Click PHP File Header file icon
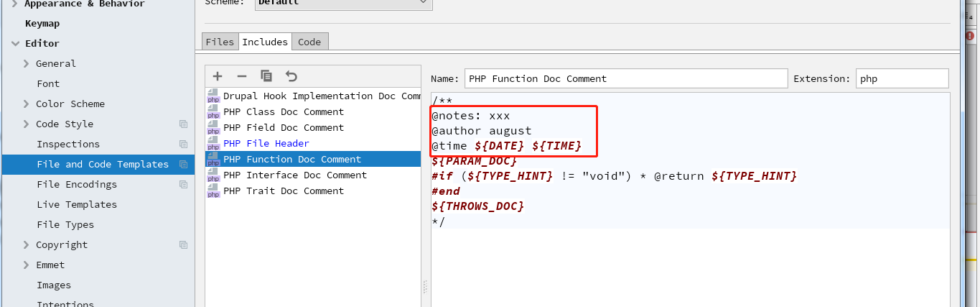Viewport: 980px width, 307px height. point(213,143)
